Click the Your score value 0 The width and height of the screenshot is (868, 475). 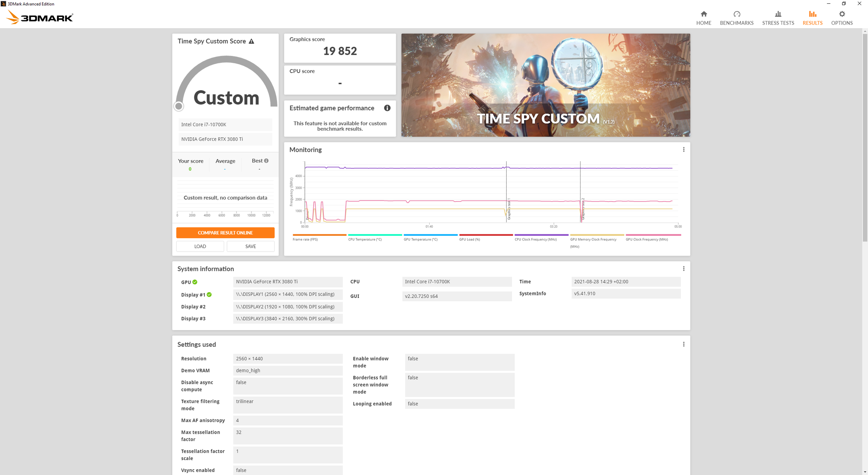(x=190, y=169)
